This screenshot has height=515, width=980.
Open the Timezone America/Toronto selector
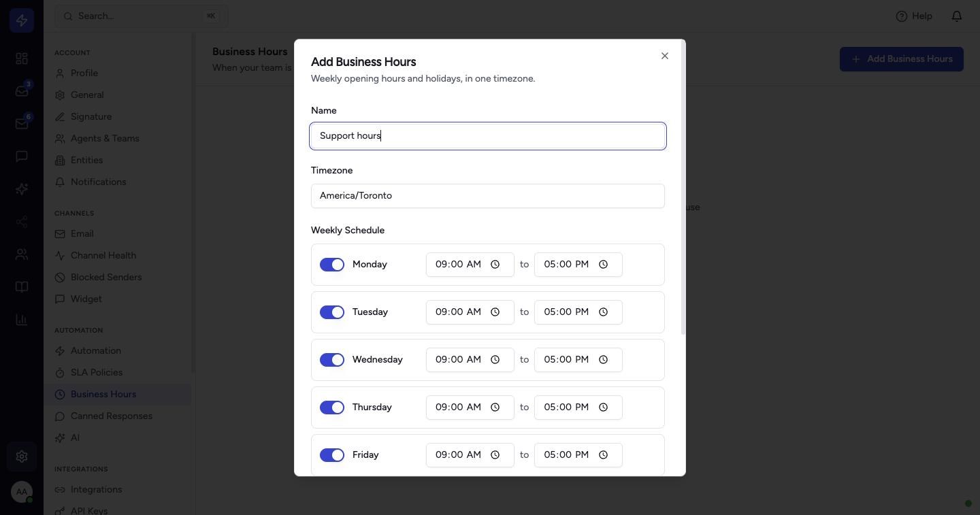tap(488, 196)
